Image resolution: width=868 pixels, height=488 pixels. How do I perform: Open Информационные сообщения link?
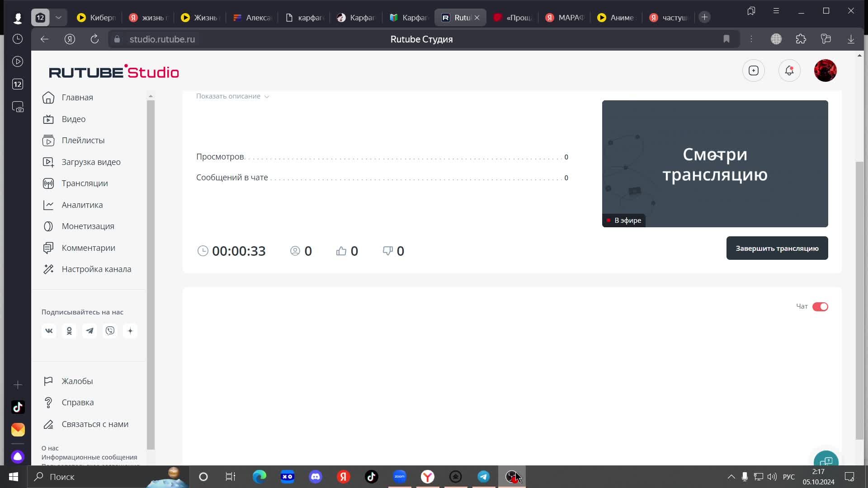[x=89, y=457]
